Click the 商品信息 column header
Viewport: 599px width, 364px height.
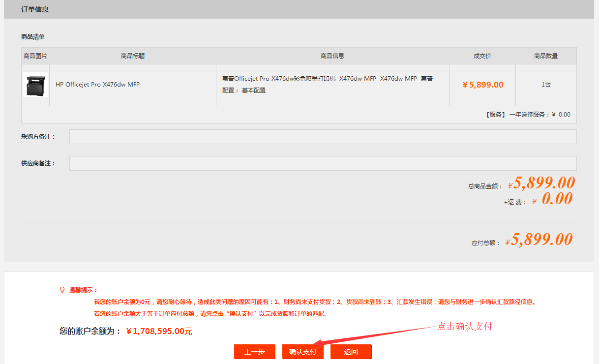[x=332, y=56]
